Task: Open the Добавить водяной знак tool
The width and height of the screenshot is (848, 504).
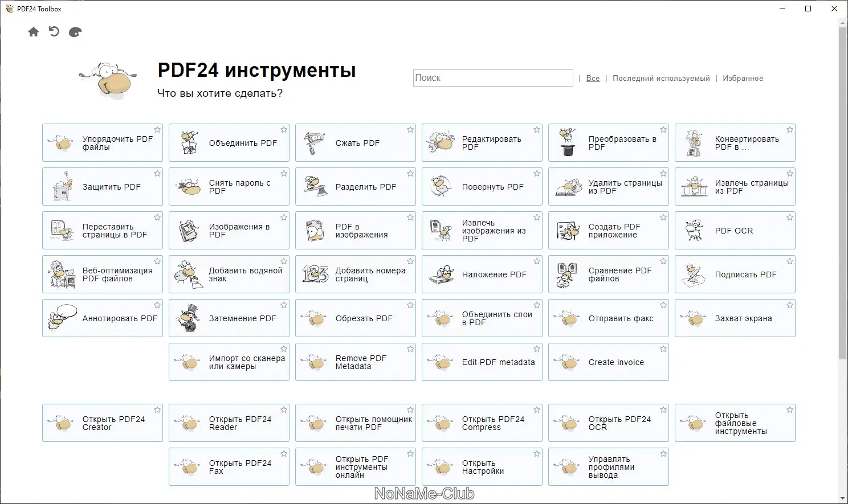Action: tap(229, 274)
